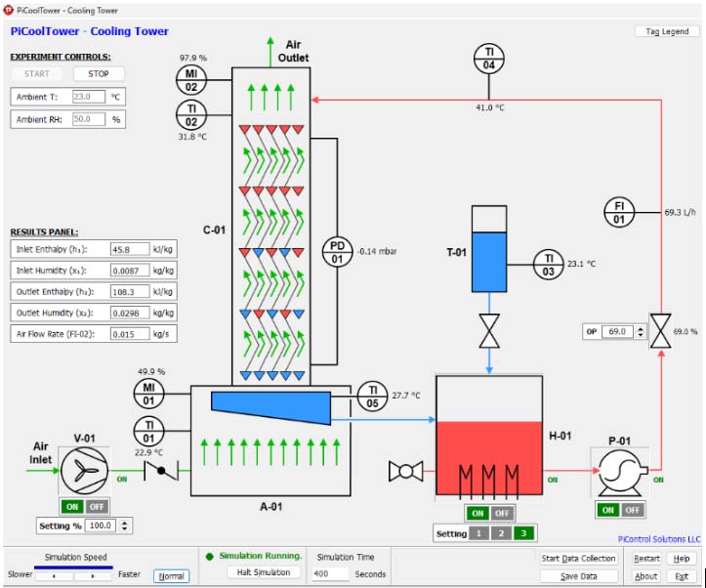Turn heater H-01 OFF

tap(502, 513)
